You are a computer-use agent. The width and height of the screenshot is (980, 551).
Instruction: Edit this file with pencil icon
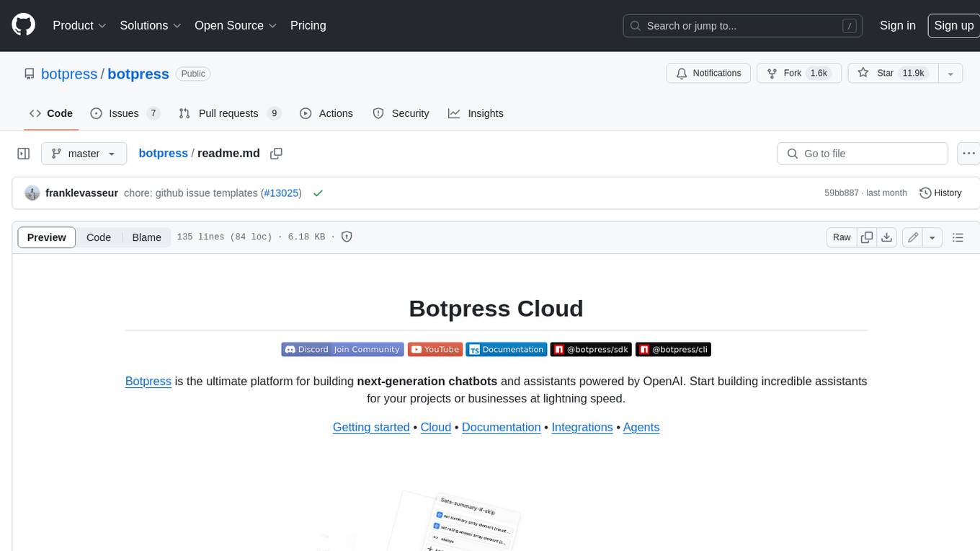(913, 237)
